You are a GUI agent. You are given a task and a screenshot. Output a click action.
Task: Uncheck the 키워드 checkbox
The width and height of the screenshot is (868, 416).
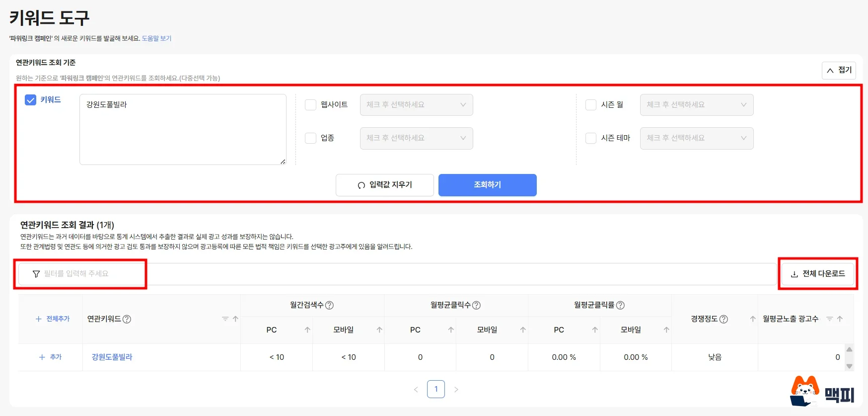[x=31, y=100]
